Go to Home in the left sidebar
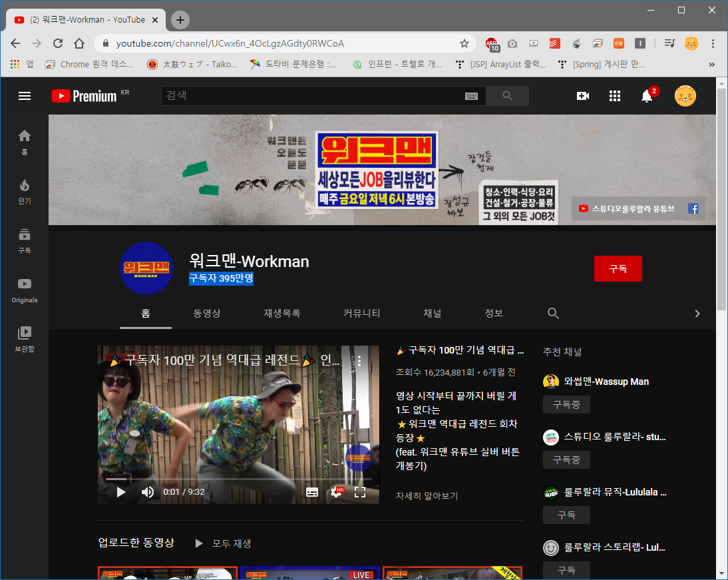The width and height of the screenshot is (728, 580). point(25,141)
